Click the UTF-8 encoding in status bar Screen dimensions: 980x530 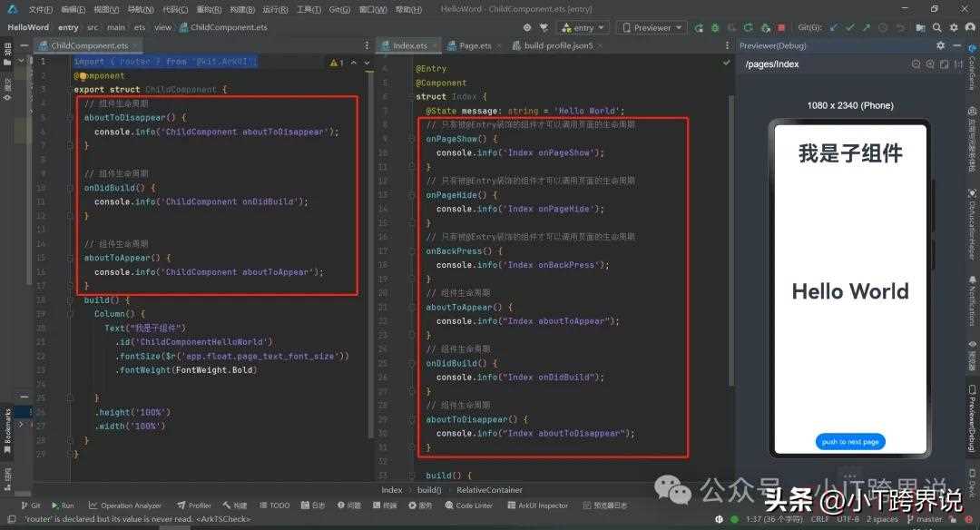(848, 519)
